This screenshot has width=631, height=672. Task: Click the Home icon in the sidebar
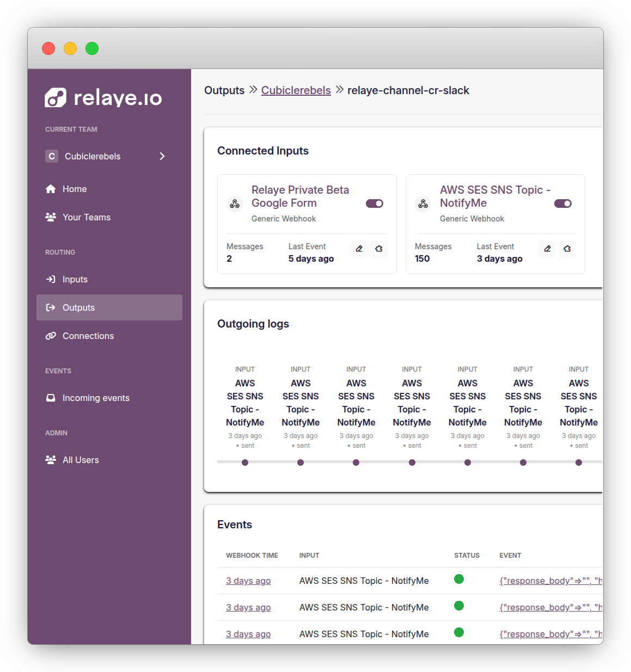[x=51, y=189]
